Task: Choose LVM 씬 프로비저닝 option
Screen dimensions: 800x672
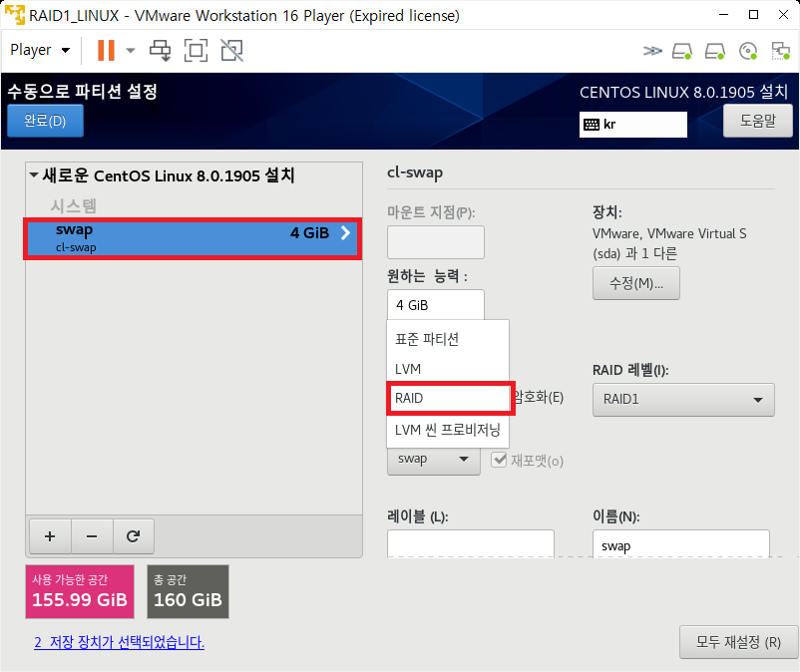Action: (448, 430)
